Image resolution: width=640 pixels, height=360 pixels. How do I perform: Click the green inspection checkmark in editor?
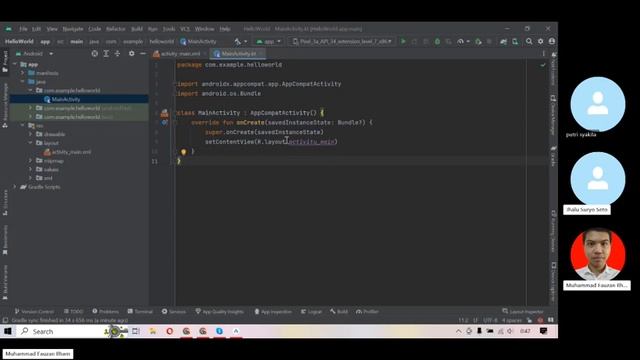pos(543,65)
